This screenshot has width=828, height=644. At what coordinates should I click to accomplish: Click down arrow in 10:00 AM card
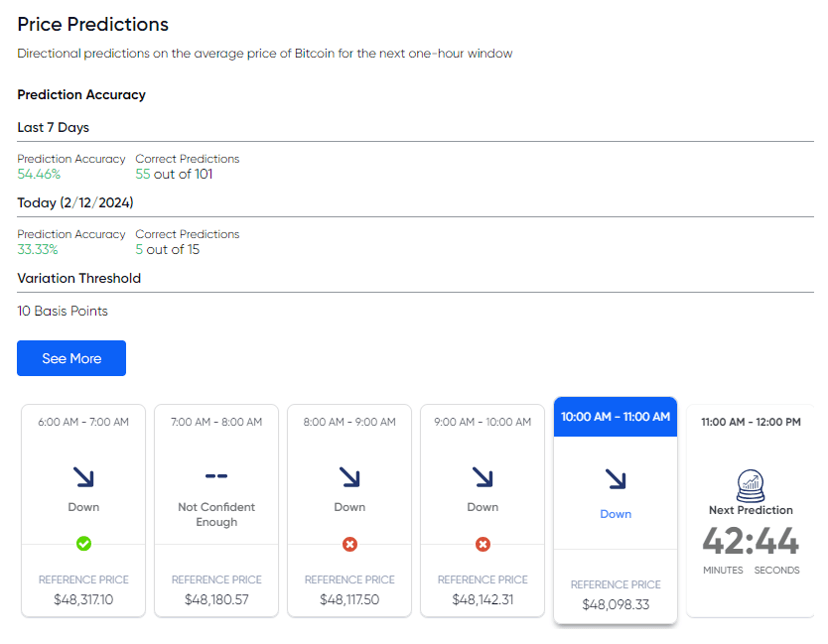pyautogui.click(x=616, y=480)
